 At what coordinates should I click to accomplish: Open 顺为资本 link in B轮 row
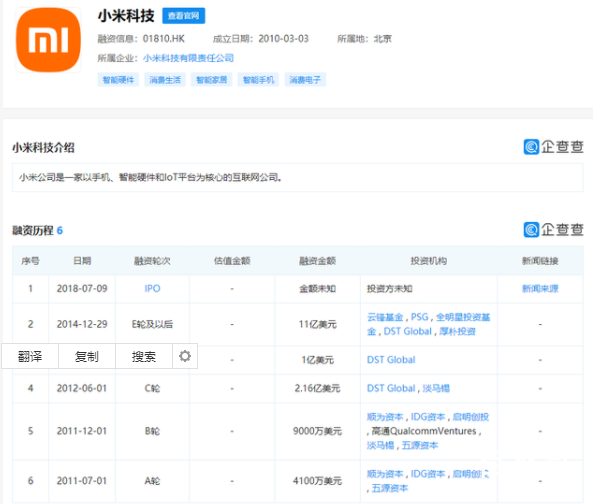pos(385,417)
